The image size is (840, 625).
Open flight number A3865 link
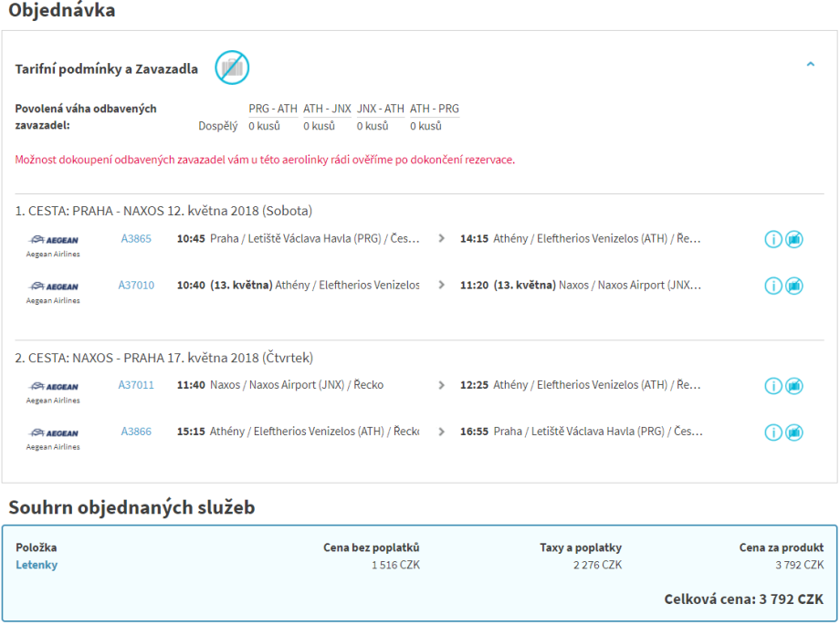136,239
